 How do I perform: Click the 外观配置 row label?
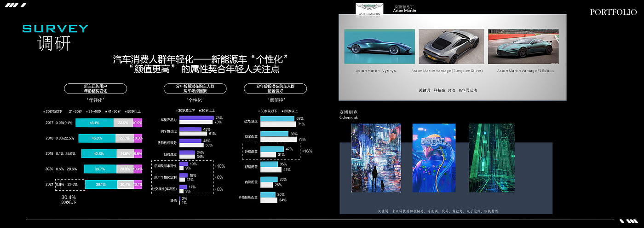pos(251,152)
